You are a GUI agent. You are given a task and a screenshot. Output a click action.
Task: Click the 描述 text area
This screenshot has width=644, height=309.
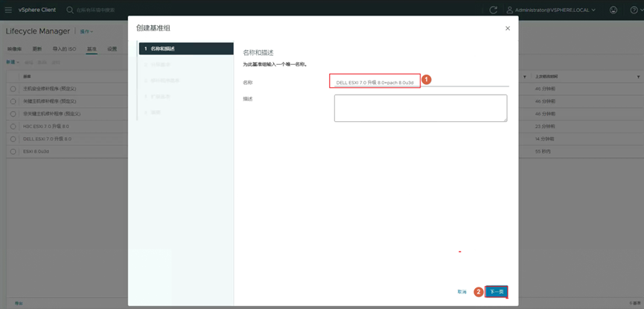tap(421, 108)
